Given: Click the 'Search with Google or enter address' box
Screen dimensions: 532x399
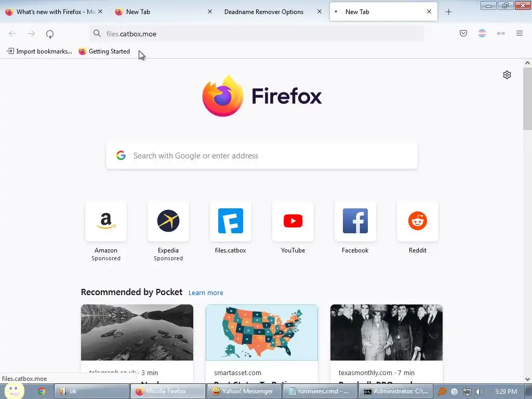Looking at the screenshot, I should (262, 156).
